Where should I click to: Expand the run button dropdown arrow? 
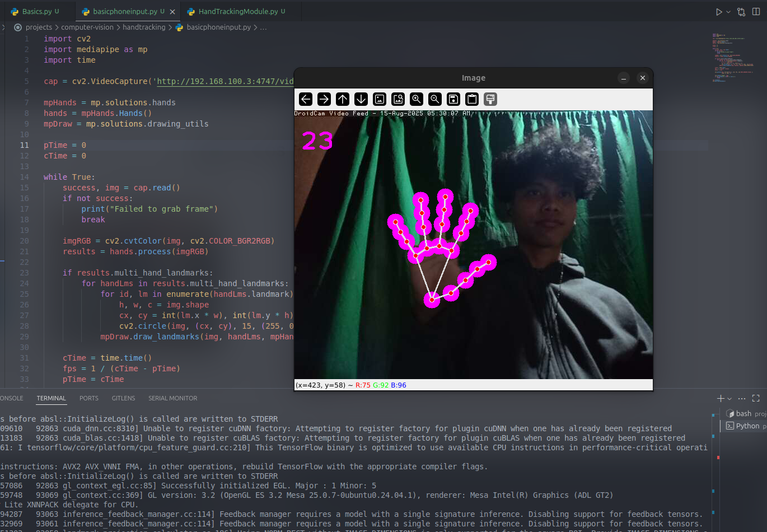point(728,12)
